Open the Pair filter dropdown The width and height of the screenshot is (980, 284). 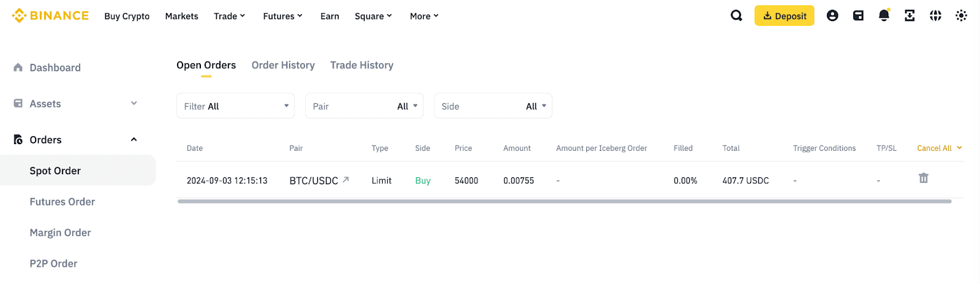point(364,106)
